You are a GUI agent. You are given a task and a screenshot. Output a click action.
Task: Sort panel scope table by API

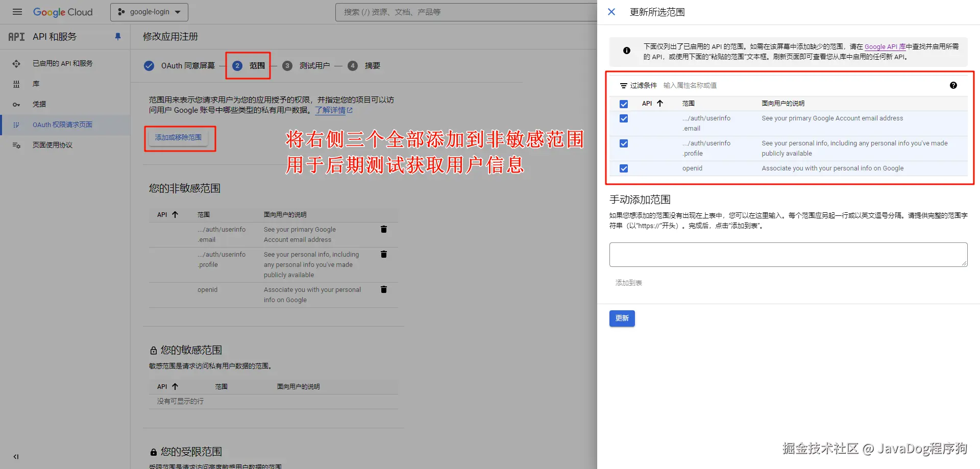tap(652, 104)
